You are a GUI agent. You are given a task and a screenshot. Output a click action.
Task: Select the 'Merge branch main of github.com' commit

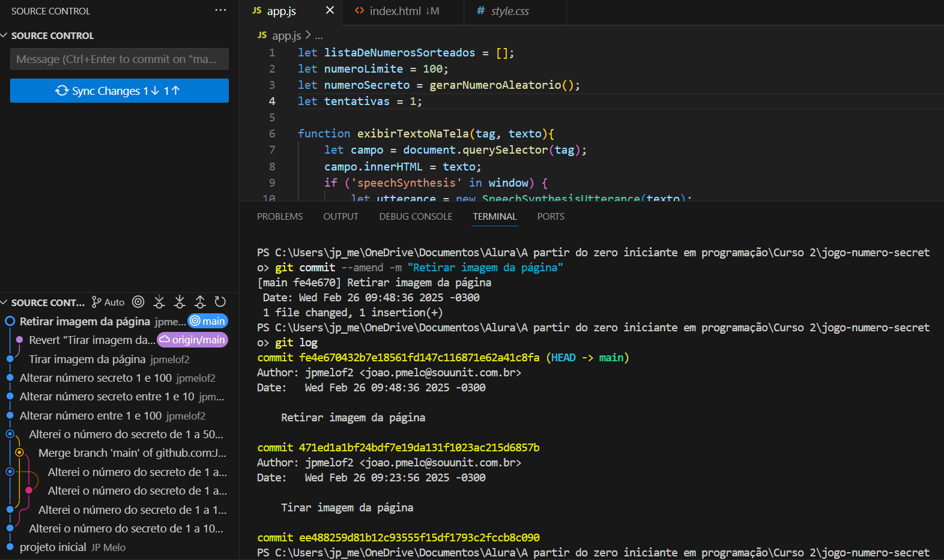[x=120, y=453]
